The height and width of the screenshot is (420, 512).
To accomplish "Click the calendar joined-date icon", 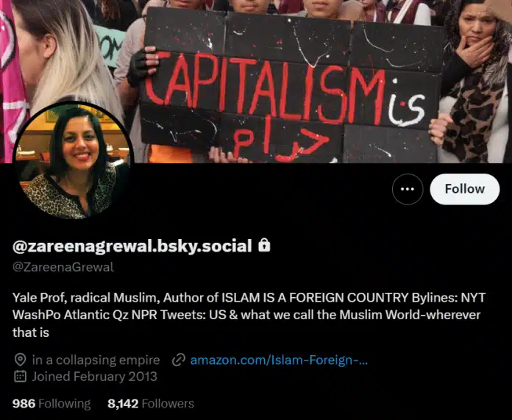I will pos(21,377).
